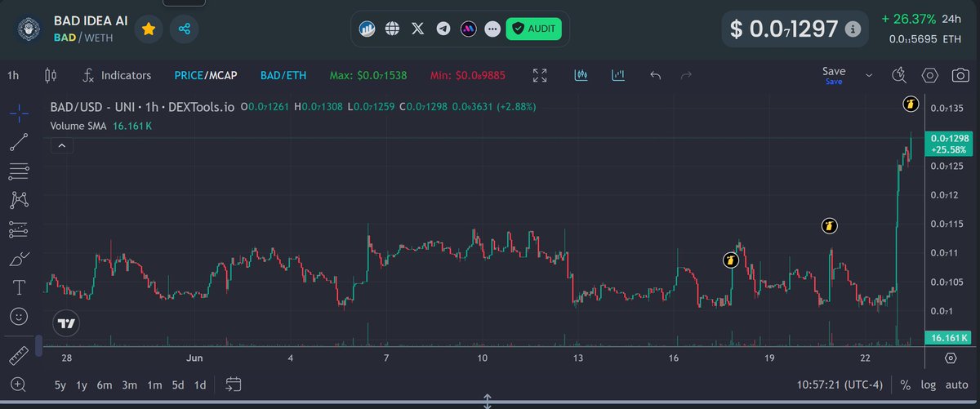Click the TradingView logo on chart
This screenshot has width=980, height=409.
point(67,323)
